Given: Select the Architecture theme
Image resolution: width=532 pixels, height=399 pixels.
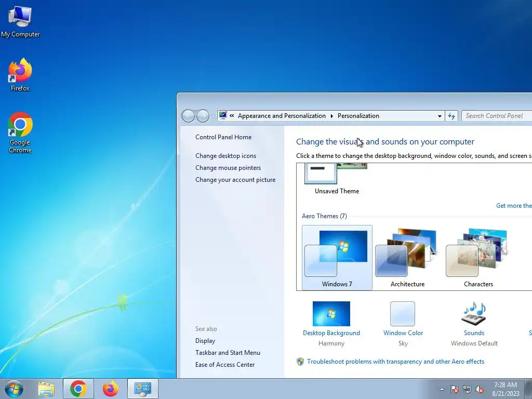Looking at the screenshot, I should click(407, 258).
